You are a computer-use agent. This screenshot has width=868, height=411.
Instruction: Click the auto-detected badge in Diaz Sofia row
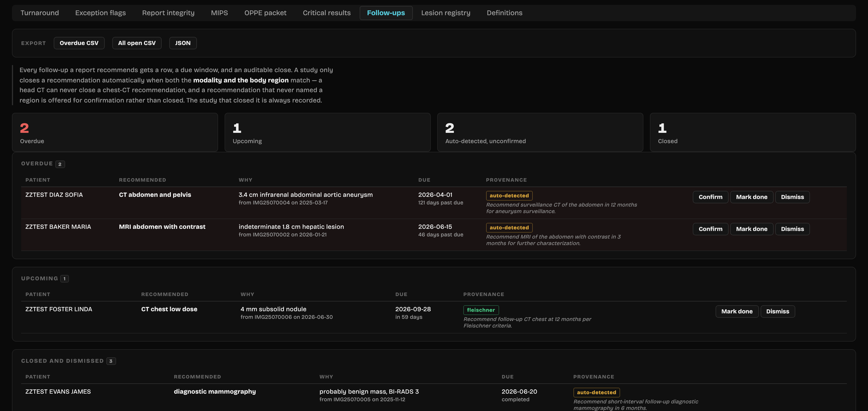(509, 196)
